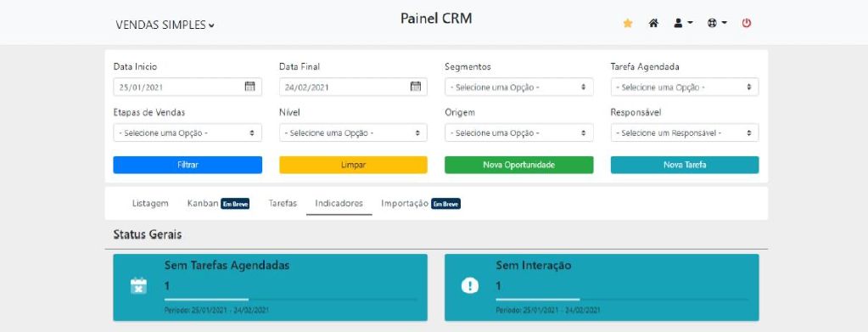Image resolution: width=868 pixels, height=332 pixels.
Task: Click the red power logout icon
Action: click(746, 23)
